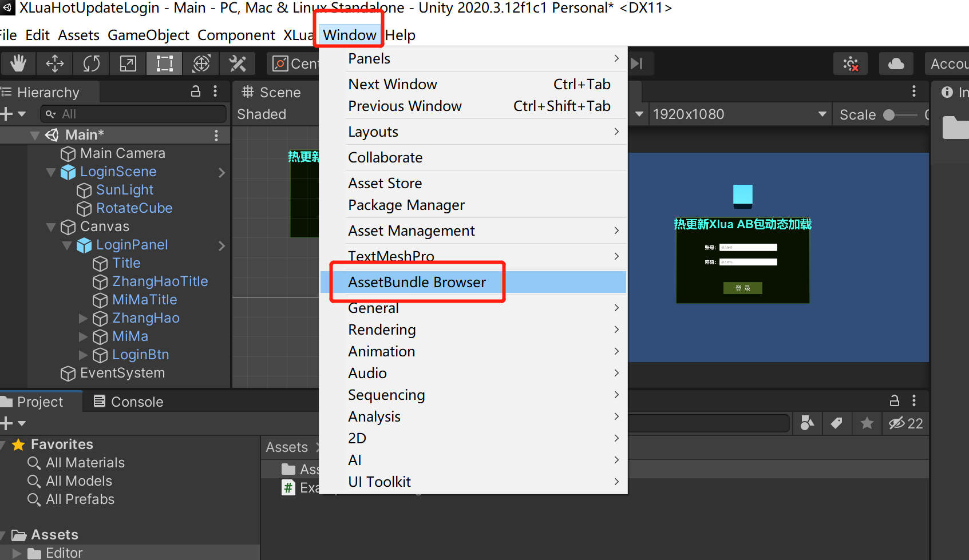Expand the Editor folder in Assets

[17, 553]
